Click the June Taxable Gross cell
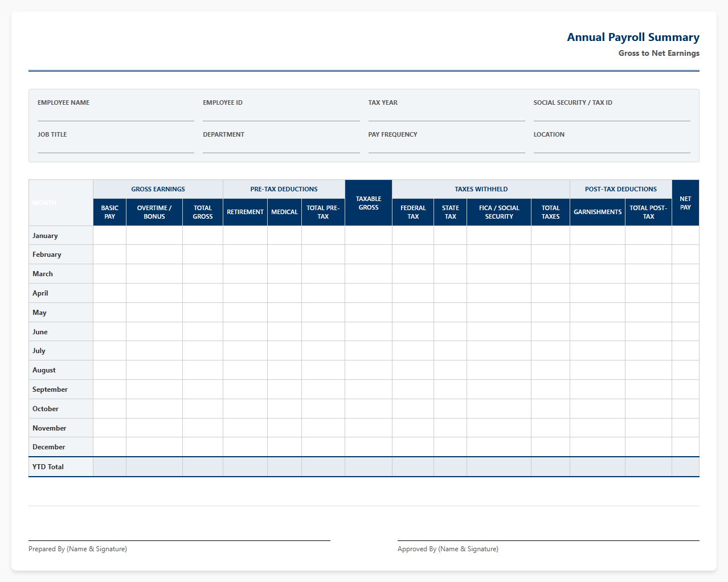Viewport: 728px width, 582px height. pos(369,332)
